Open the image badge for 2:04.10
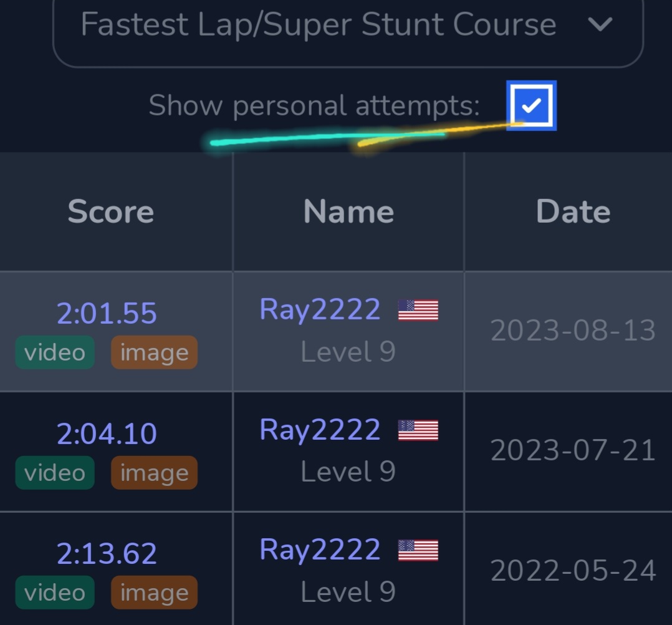 pos(154,473)
